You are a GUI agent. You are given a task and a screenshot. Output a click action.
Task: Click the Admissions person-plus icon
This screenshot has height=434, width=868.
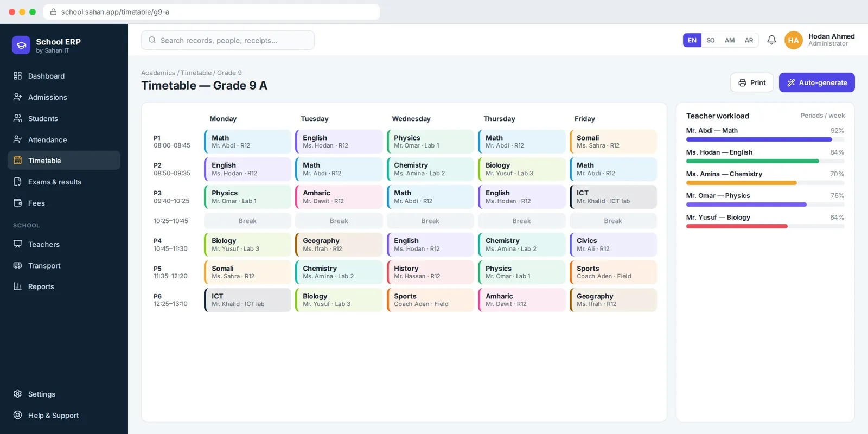[18, 97]
